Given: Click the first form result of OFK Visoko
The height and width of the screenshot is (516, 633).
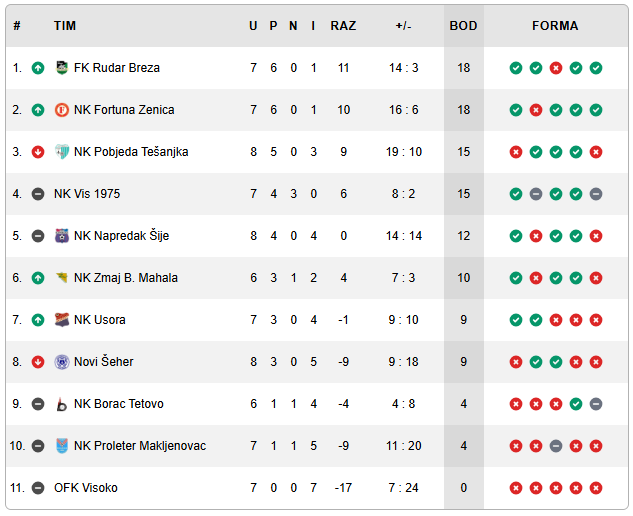Looking at the screenshot, I should coord(516,488).
